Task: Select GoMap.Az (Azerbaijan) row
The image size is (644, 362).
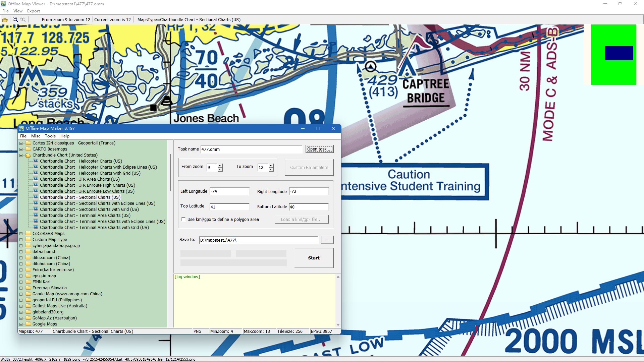Action: point(55,318)
